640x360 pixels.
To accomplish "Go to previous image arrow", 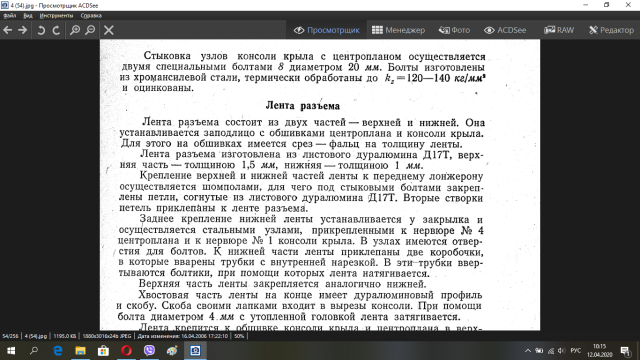I will point(7,30).
